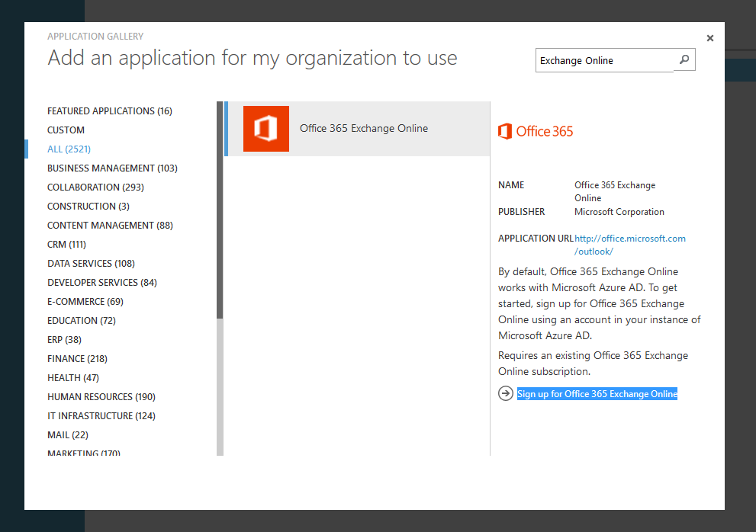The image size is (756, 532).
Task: Show Business Management applications
Action: click(x=112, y=168)
